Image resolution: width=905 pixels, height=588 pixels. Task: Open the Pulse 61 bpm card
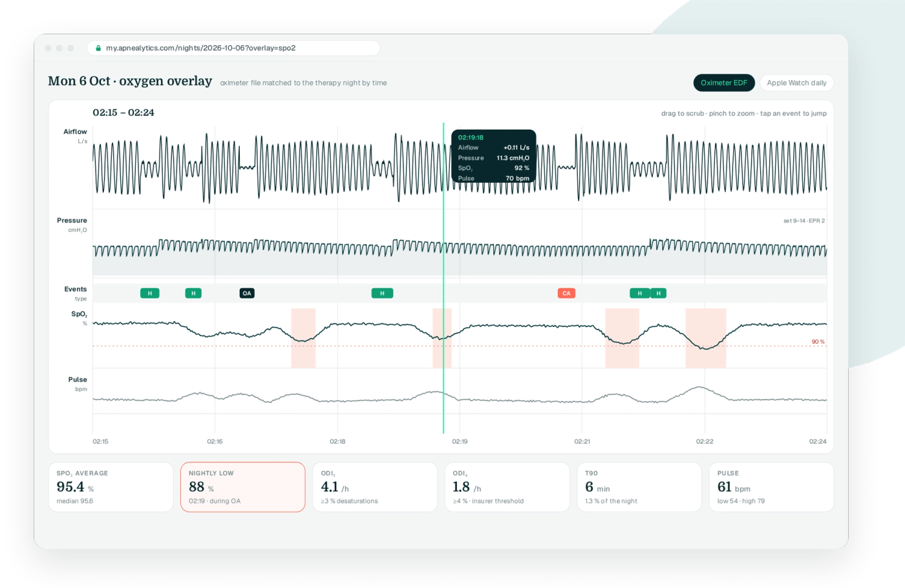(771, 487)
